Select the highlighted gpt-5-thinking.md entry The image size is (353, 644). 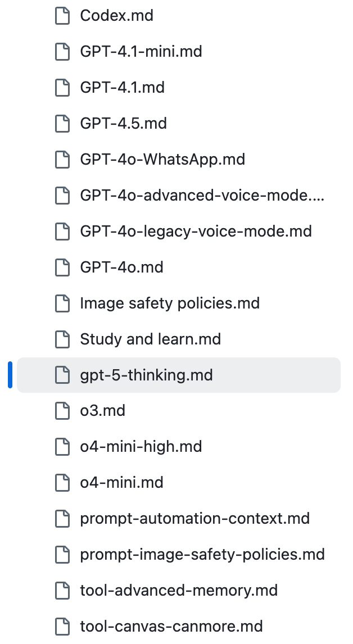click(x=179, y=375)
